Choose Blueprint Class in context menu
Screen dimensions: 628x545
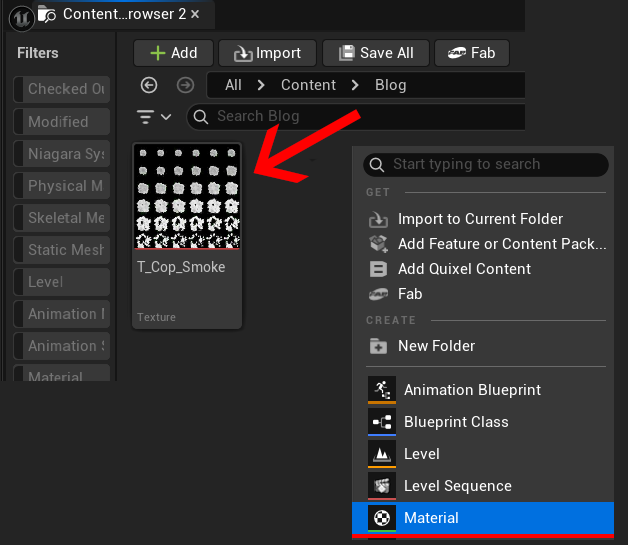click(456, 422)
